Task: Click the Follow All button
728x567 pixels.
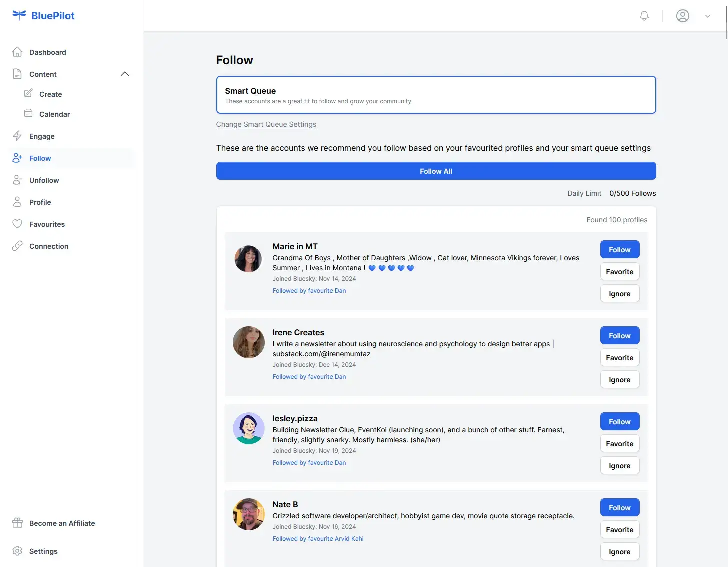Action: (x=436, y=171)
